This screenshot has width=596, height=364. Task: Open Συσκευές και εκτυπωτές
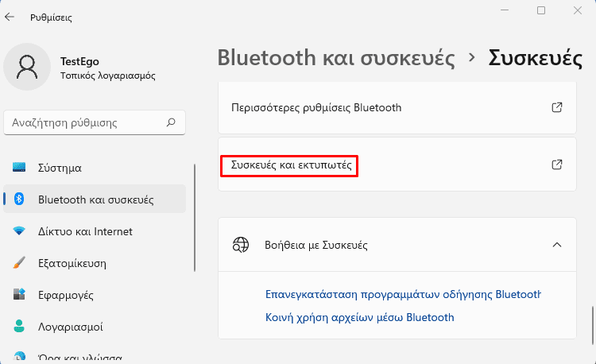(397, 165)
